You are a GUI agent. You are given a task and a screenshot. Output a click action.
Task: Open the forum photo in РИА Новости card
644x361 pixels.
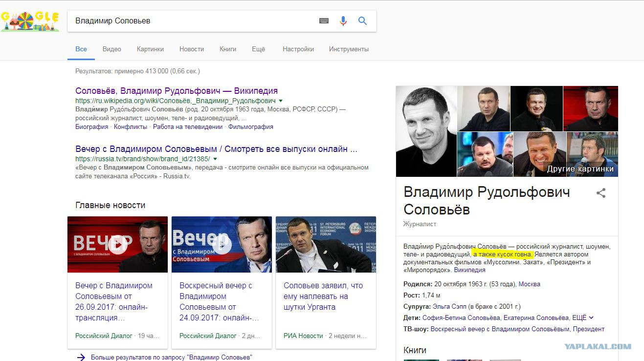click(x=326, y=244)
